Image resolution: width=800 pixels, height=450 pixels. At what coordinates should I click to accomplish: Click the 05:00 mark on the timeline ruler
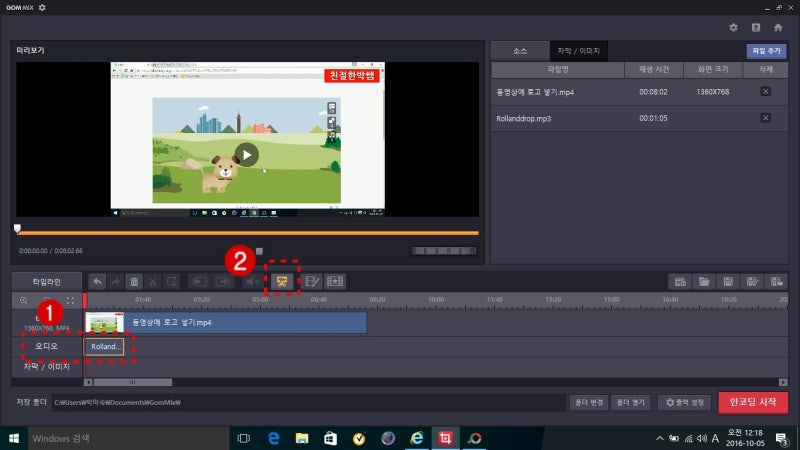click(260, 299)
